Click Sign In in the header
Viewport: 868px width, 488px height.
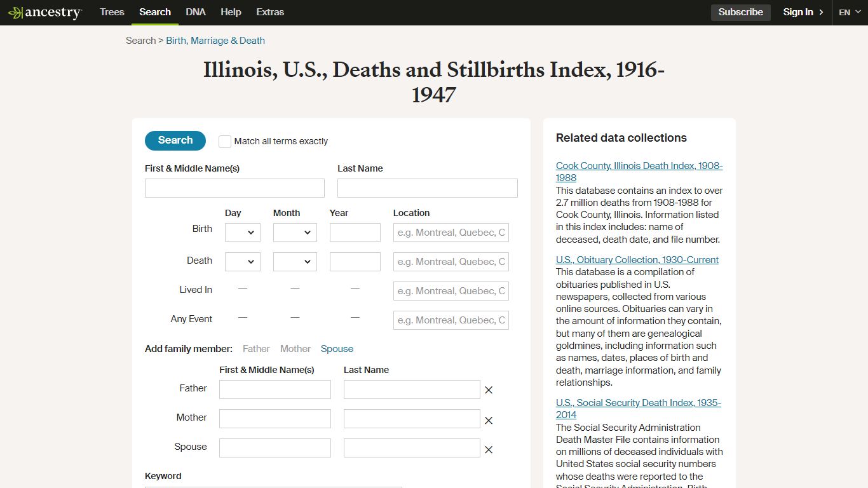[803, 12]
